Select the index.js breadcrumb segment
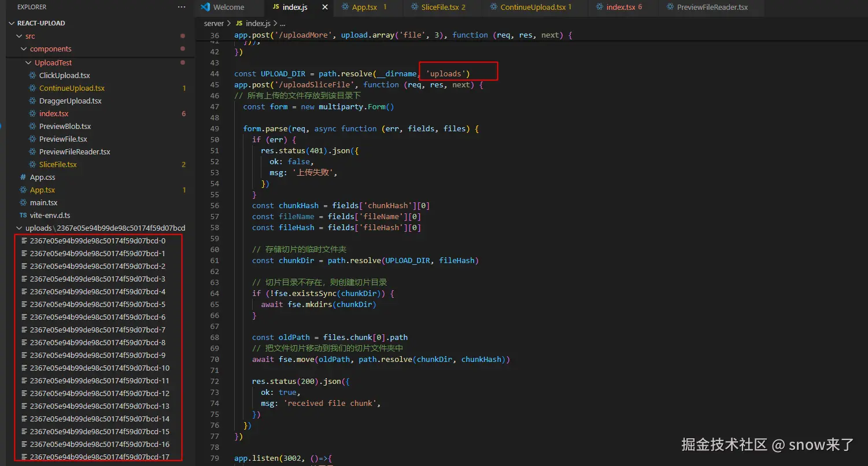This screenshot has width=868, height=466. (x=257, y=23)
